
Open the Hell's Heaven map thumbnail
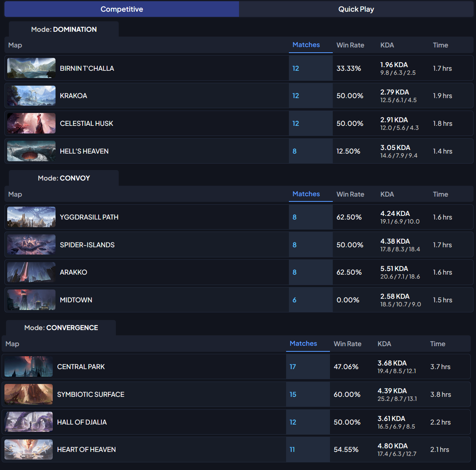coord(31,151)
